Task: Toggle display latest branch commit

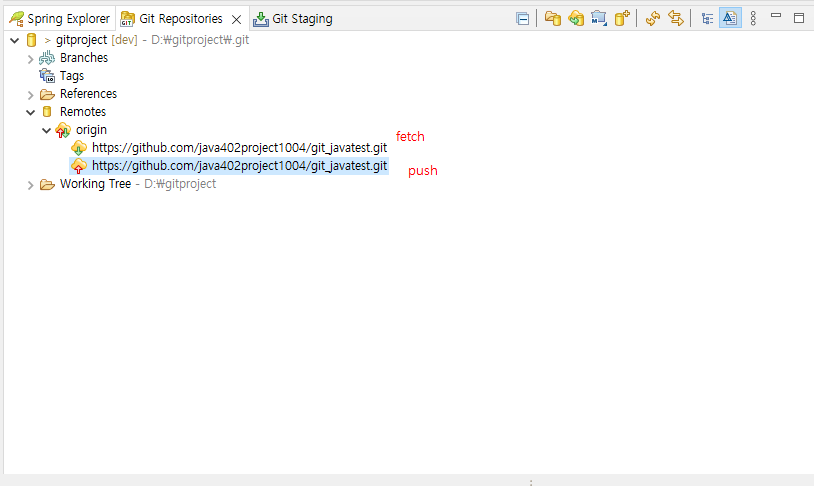Action: point(730,19)
